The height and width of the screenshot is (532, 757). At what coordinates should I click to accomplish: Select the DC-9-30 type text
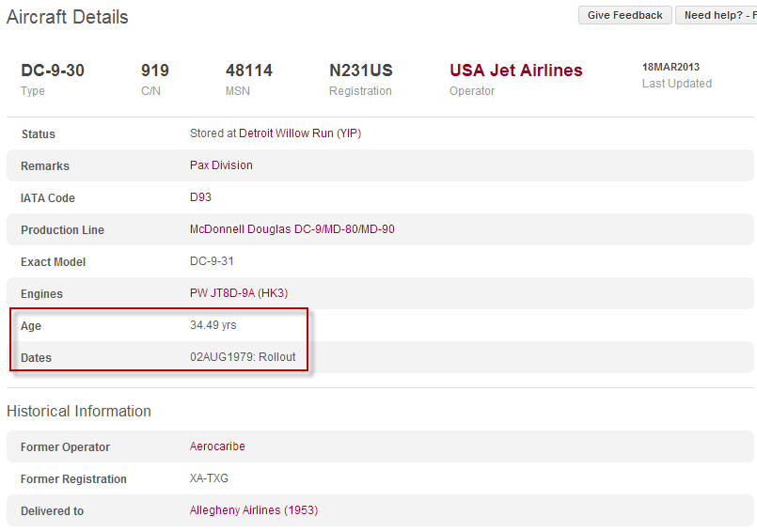click(53, 70)
